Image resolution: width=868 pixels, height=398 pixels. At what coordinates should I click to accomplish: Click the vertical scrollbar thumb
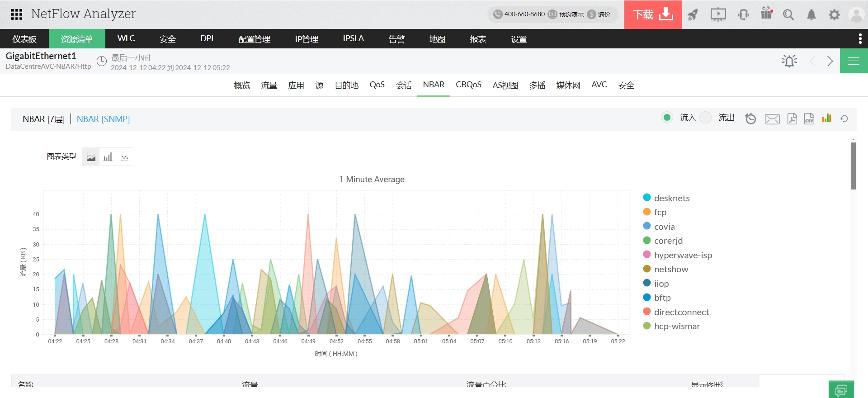point(853,166)
